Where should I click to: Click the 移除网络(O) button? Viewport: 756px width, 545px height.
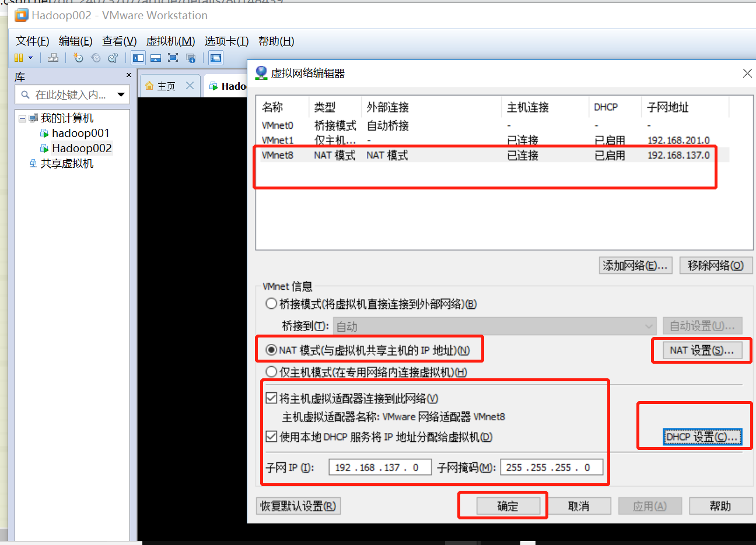click(716, 265)
